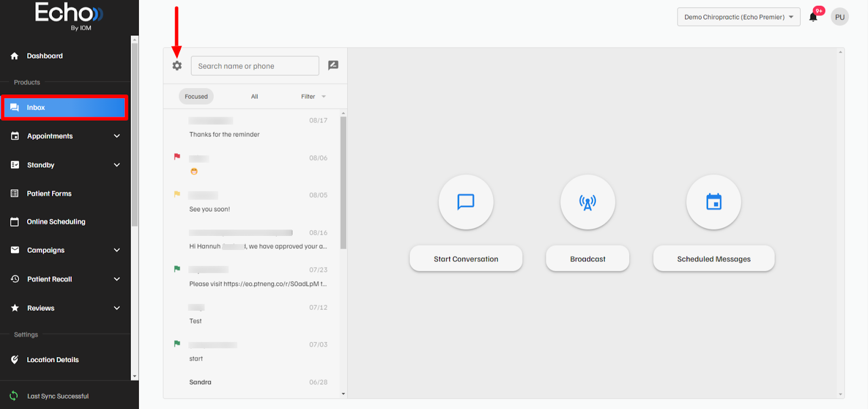The image size is (868, 409).
Task: Open Online Scheduling in the sidebar
Action: (x=56, y=222)
